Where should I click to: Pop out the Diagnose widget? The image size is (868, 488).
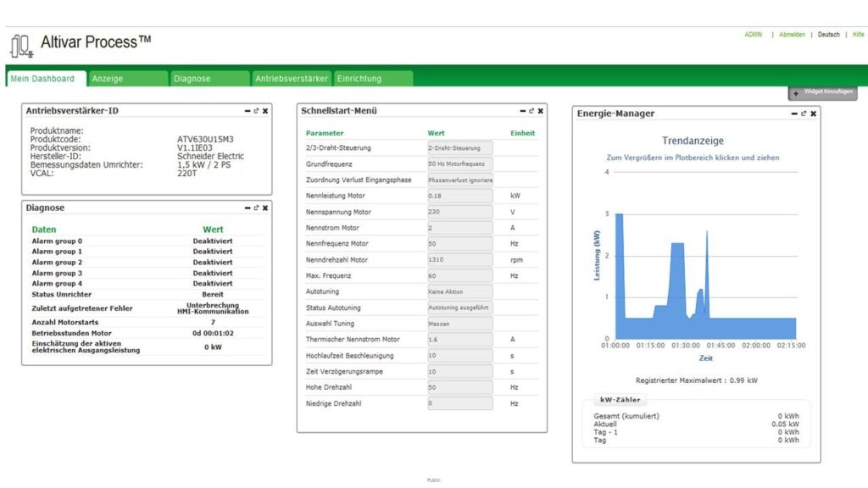pyautogui.click(x=256, y=208)
